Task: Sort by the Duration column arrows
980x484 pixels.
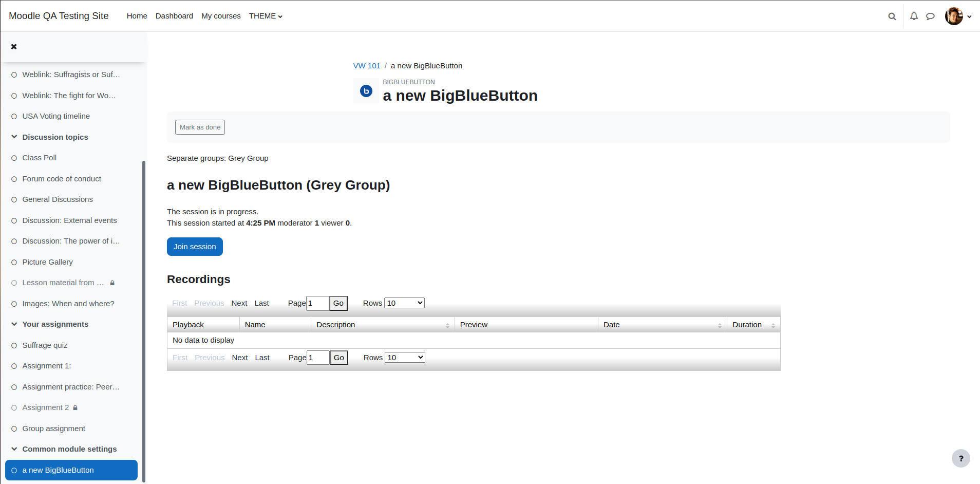Action: 773,326
